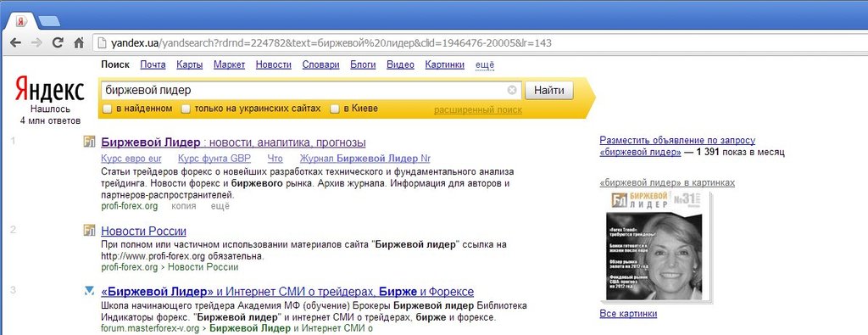The image size is (868, 335).
Task: Open 'Биржевой Лидер: новости, аналитика, прогнозы' result
Action: [x=234, y=142]
